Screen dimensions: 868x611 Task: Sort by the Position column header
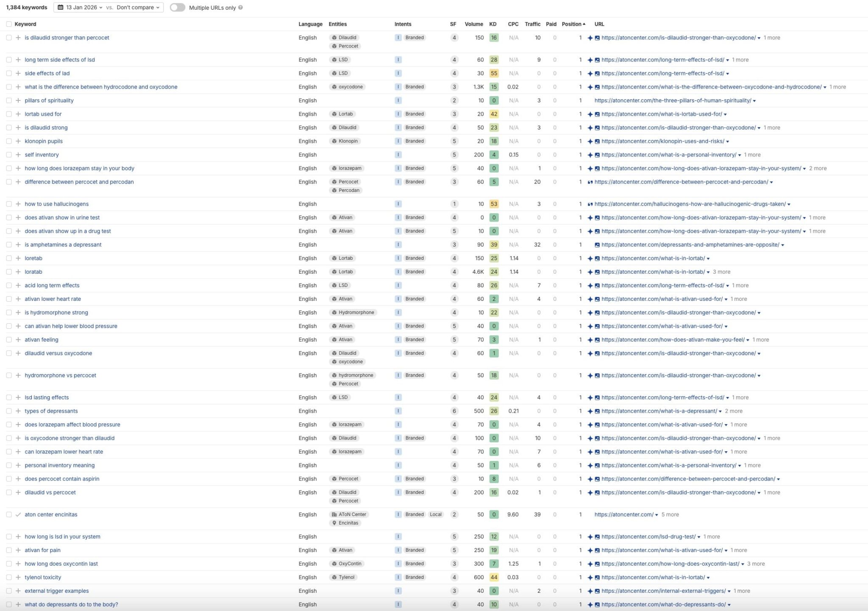point(573,24)
